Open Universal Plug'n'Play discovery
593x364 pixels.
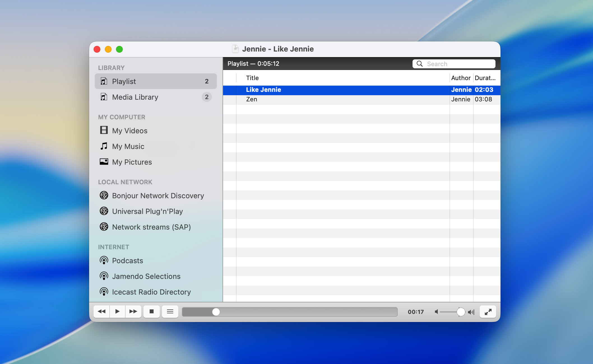[147, 211]
